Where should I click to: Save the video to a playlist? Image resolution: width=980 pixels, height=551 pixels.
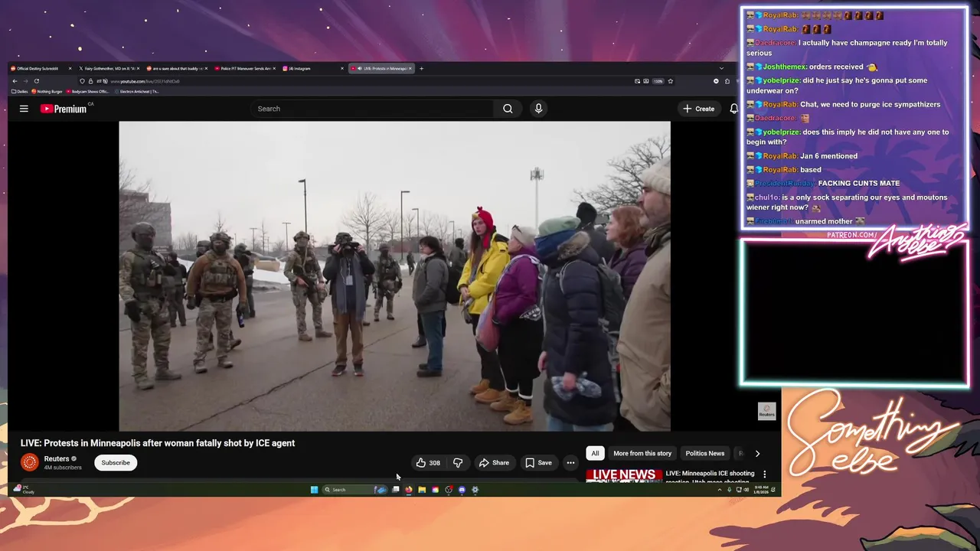(538, 463)
